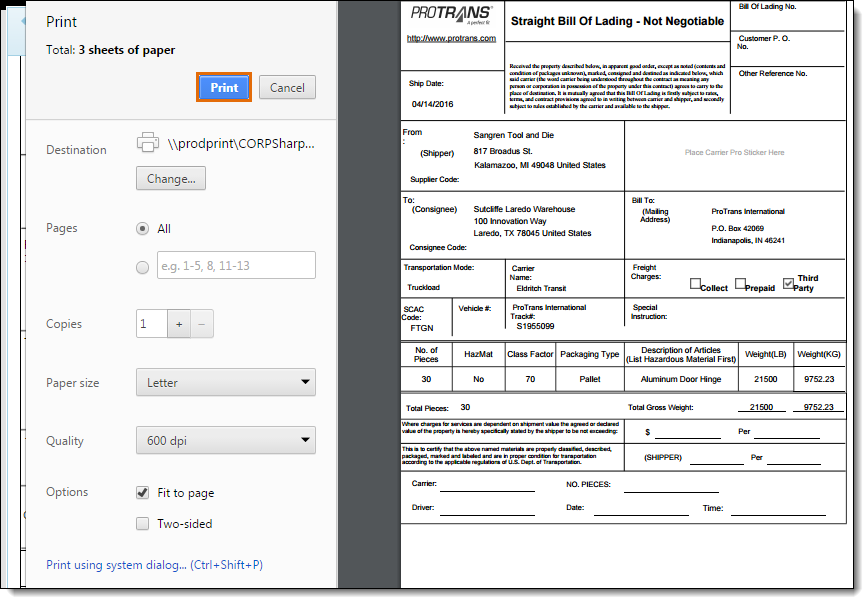The image size is (864, 600).
Task: Click the printer name \\prodprint\CORPSharp text
Action: 241,143
